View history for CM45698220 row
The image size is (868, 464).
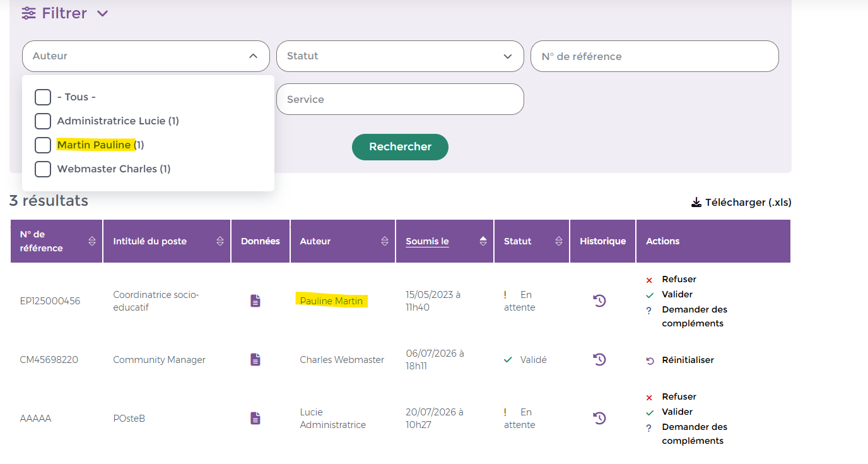click(599, 359)
